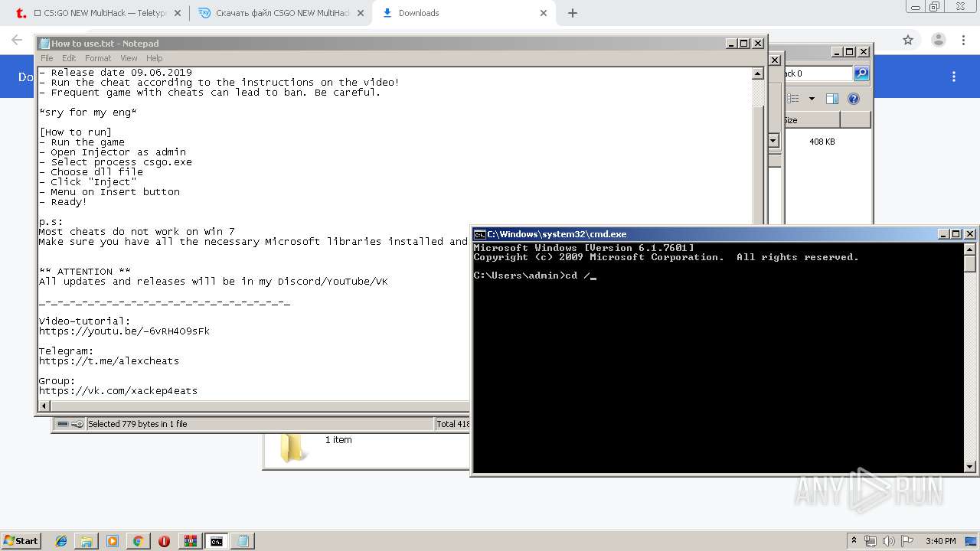This screenshot has width=980, height=551.
Task: Open the volume control tray icon
Action: coord(888,541)
